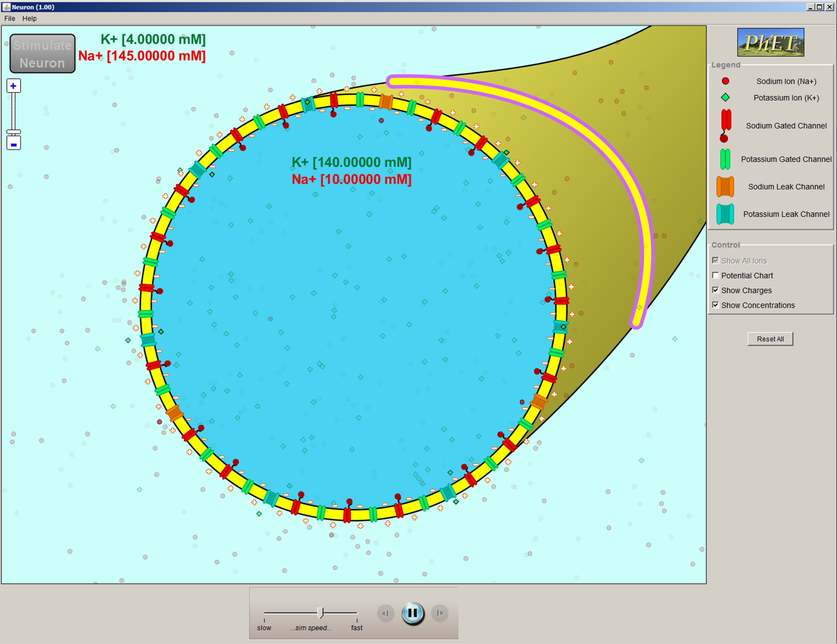The height and width of the screenshot is (644, 837).
Task: Click the sim speed slider knob
Action: 321,613
